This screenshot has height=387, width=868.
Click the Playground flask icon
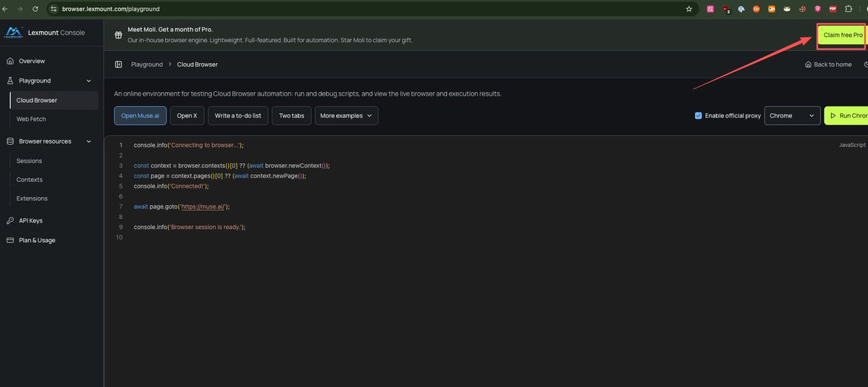(10, 81)
